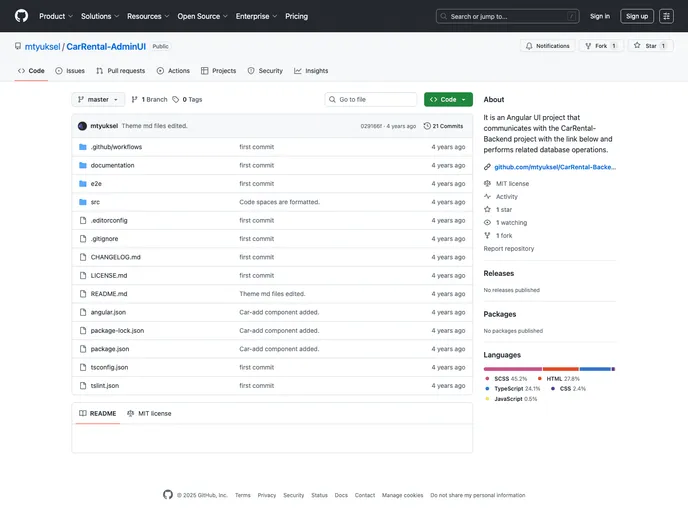Open the GitHub home logo
This screenshot has width=688, height=512.
click(x=21, y=16)
